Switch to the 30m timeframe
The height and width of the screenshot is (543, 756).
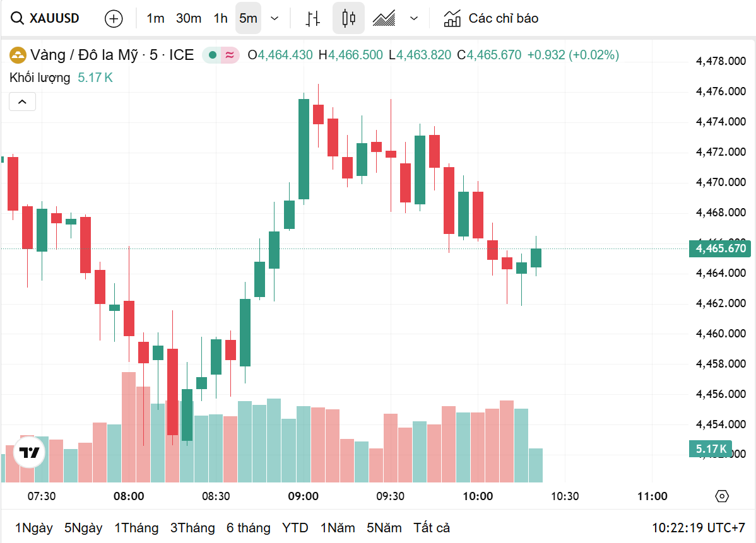coord(188,18)
